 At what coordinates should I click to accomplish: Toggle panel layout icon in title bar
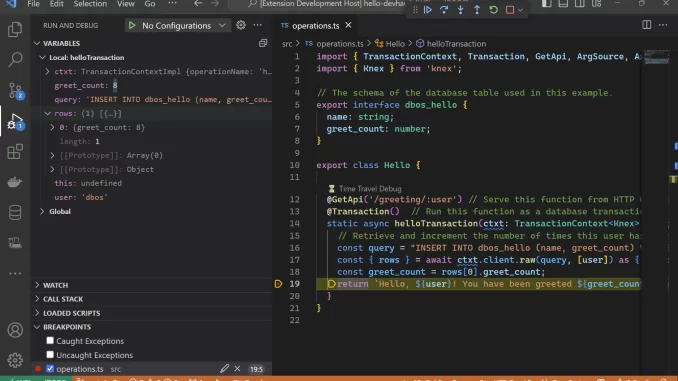pos(563,4)
